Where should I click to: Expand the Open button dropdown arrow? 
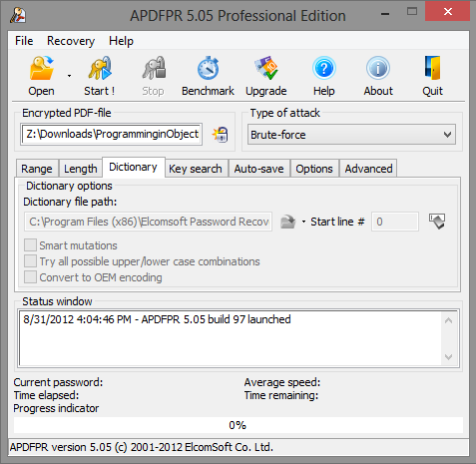[x=69, y=76]
